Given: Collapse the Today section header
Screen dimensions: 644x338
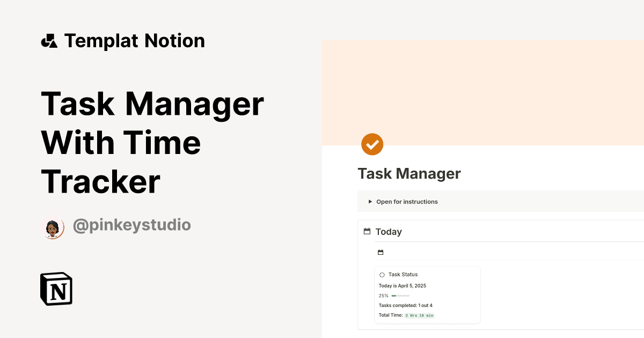Looking at the screenshot, I should pos(389,231).
